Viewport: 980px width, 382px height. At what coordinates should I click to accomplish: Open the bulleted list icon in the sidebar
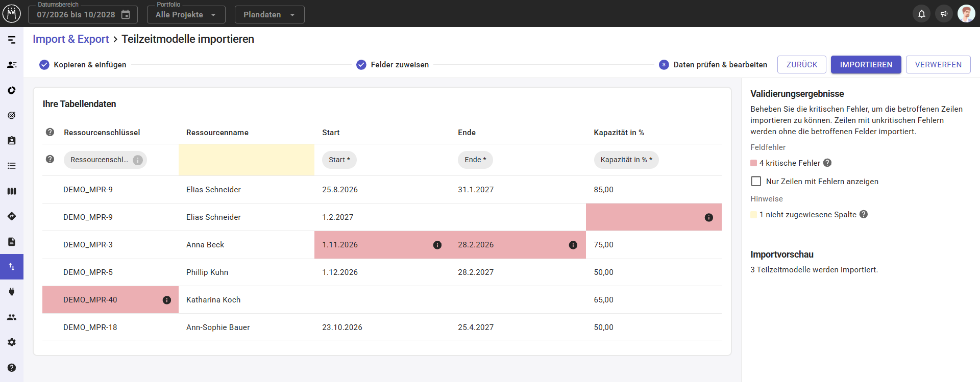[x=12, y=166]
